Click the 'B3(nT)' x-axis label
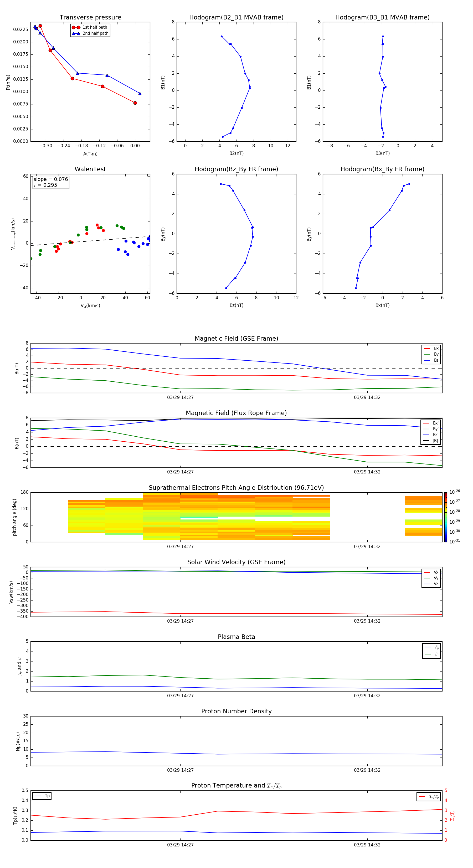This screenshot has width=473, height=868. click(382, 154)
